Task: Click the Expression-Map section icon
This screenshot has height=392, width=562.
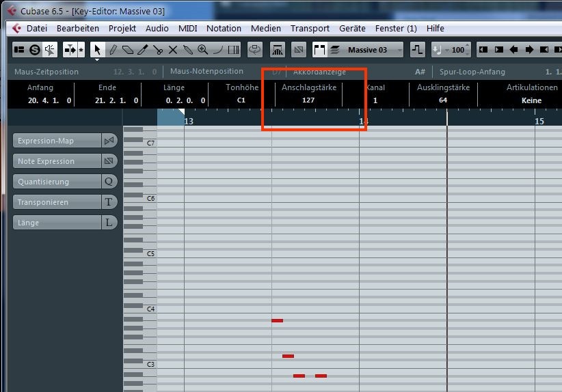Action: pyautogui.click(x=109, y=141)
